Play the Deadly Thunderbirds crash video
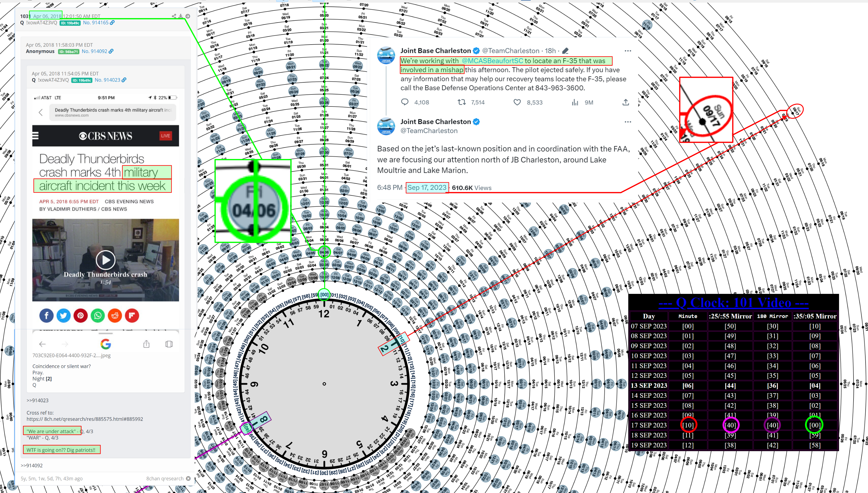Viewport: 868px width, 493px height. [106, 260]
